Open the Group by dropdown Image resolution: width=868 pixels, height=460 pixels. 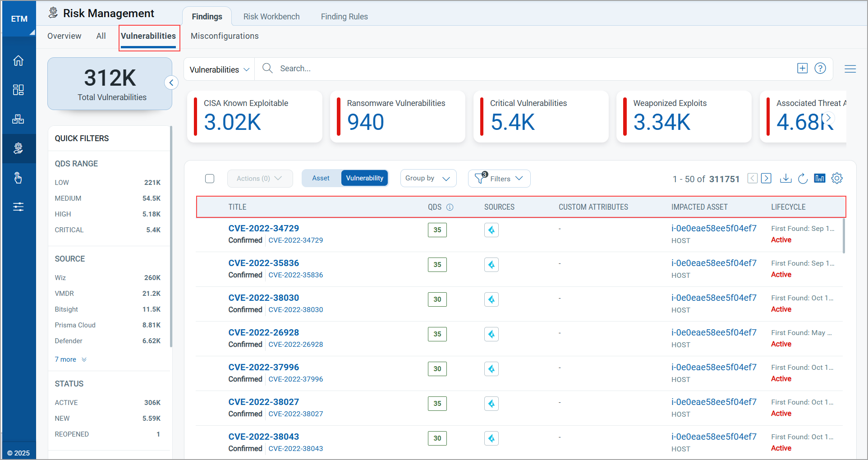[x=428, y=178]
